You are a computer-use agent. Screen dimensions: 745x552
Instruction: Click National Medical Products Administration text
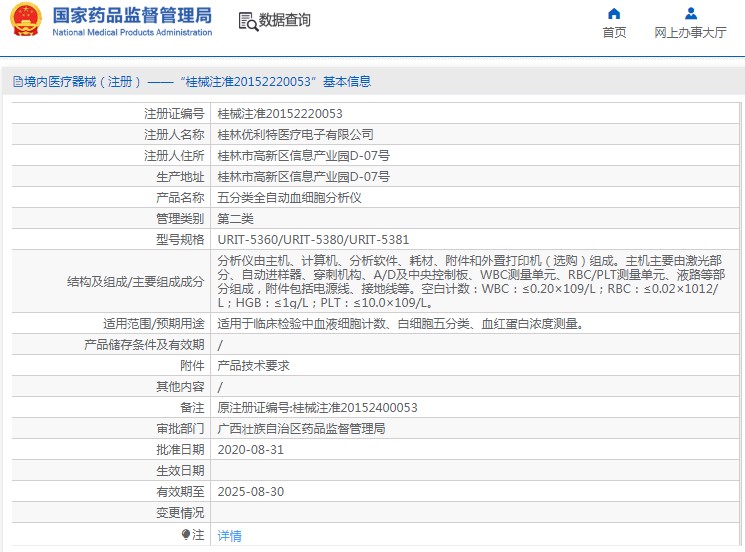click(132, 32)
